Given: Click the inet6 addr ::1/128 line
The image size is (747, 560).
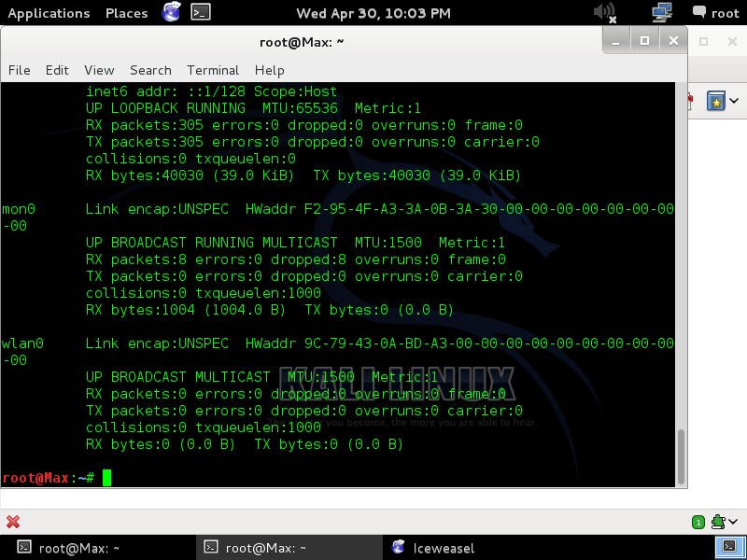Looking at the screenshot, I should (x=212, y=91).
